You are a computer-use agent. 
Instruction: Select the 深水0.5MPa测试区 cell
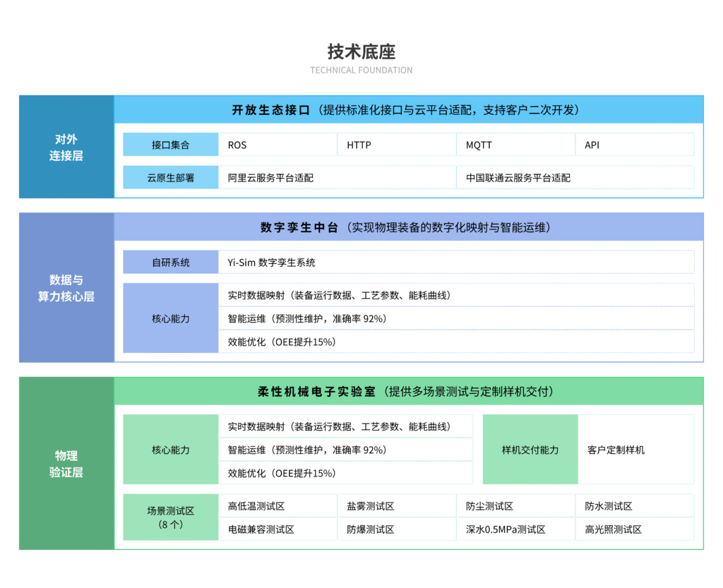point(515,529)
